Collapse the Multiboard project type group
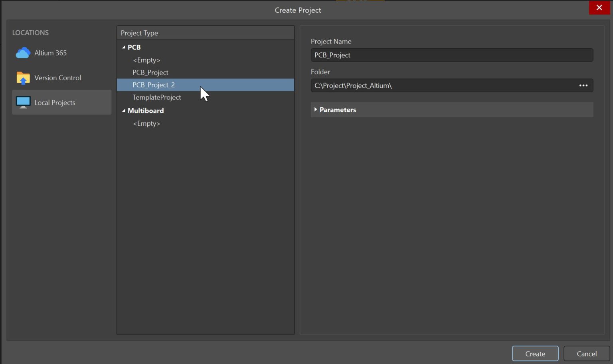The height and width of the screenshot is (364, 613). tap(124, 111)
